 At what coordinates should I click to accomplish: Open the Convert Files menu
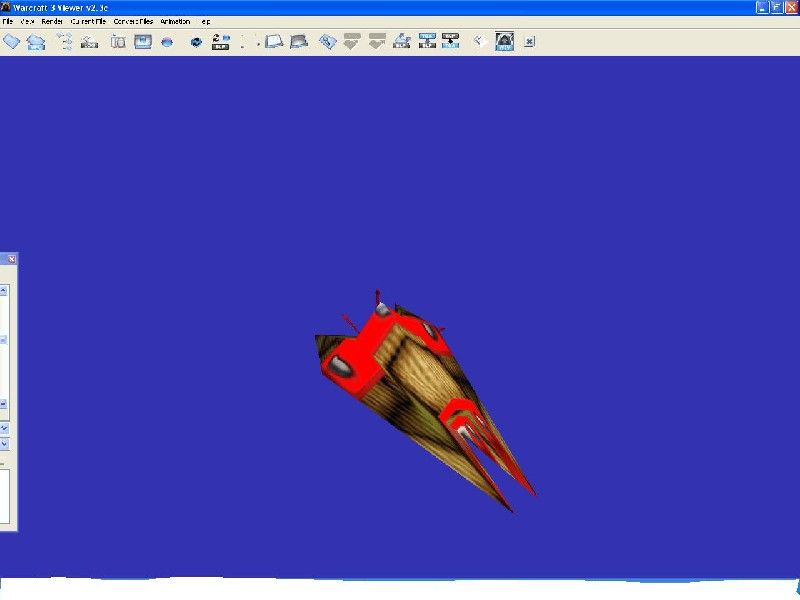[133, 21]
